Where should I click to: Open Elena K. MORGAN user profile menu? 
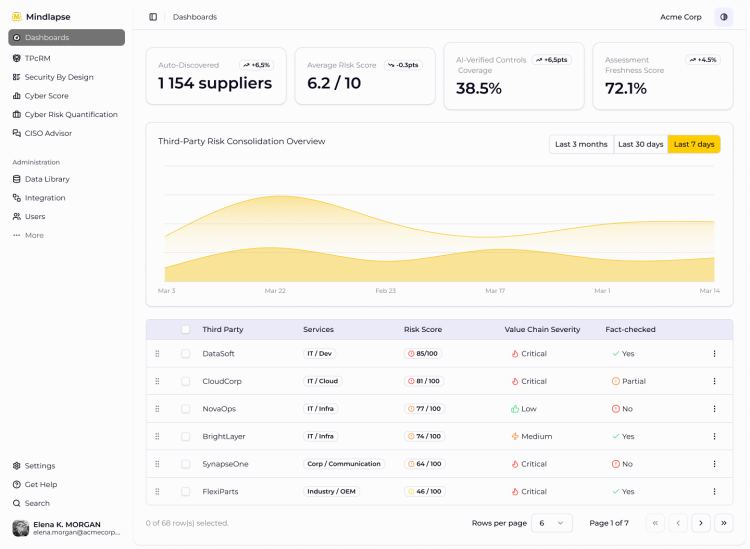pyautogui.click(x=66, y=528)
